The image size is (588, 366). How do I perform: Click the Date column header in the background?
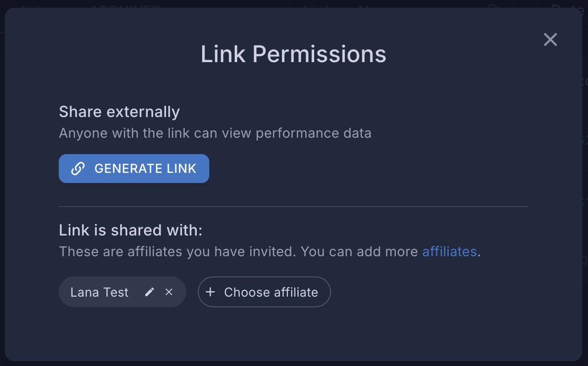[568, 5]
